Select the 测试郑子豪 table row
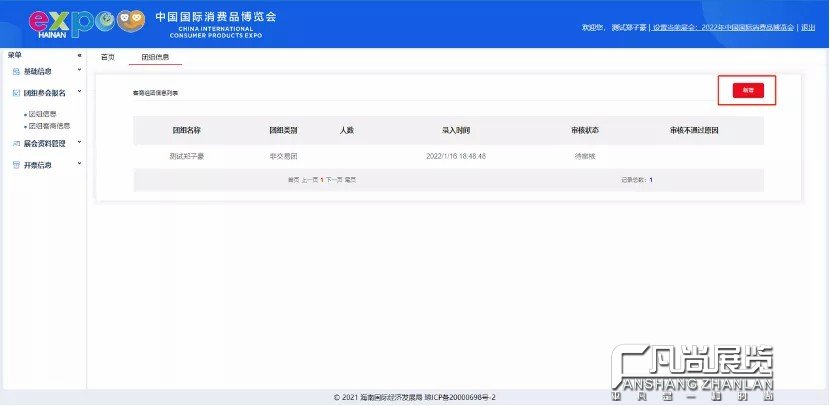830x406 pixels. click(185, 156)
